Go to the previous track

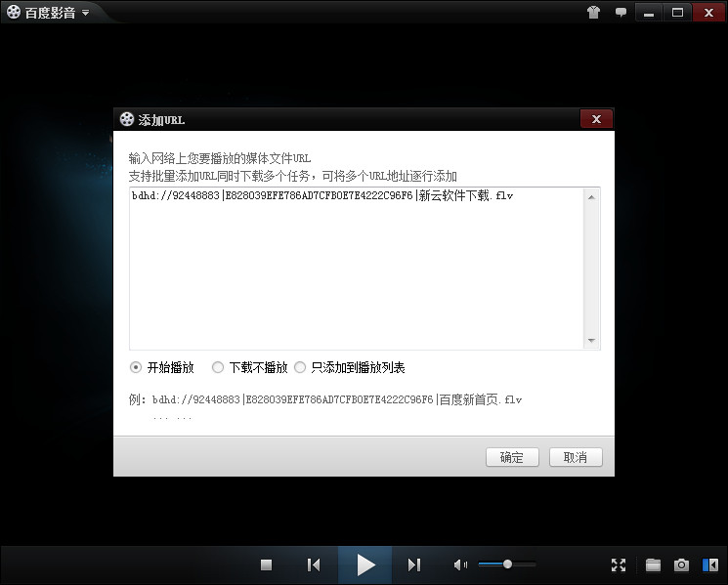pyautogui.click(x=314, y=564)
